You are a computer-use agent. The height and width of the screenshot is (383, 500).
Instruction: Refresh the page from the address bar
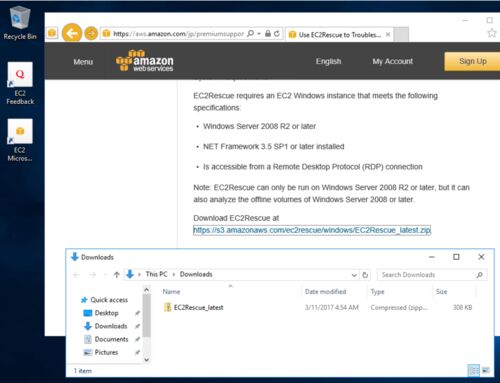coord(277,33)
